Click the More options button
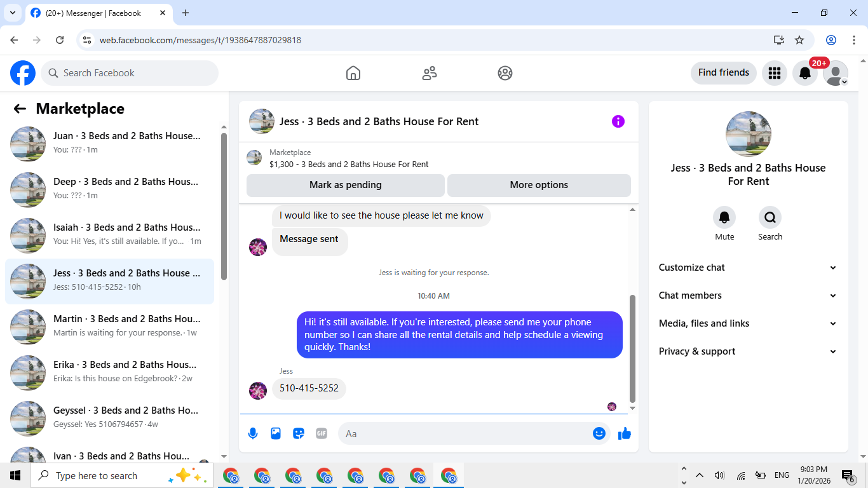 coord(539,185)
